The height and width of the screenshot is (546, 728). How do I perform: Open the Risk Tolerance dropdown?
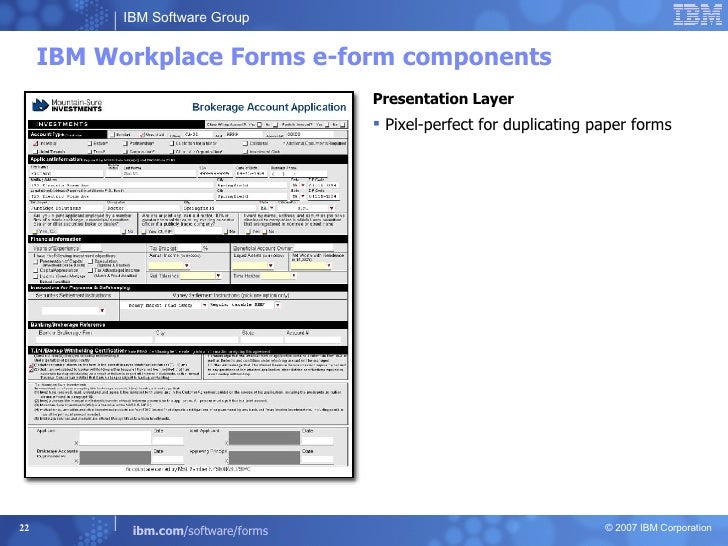coord(201,276)
